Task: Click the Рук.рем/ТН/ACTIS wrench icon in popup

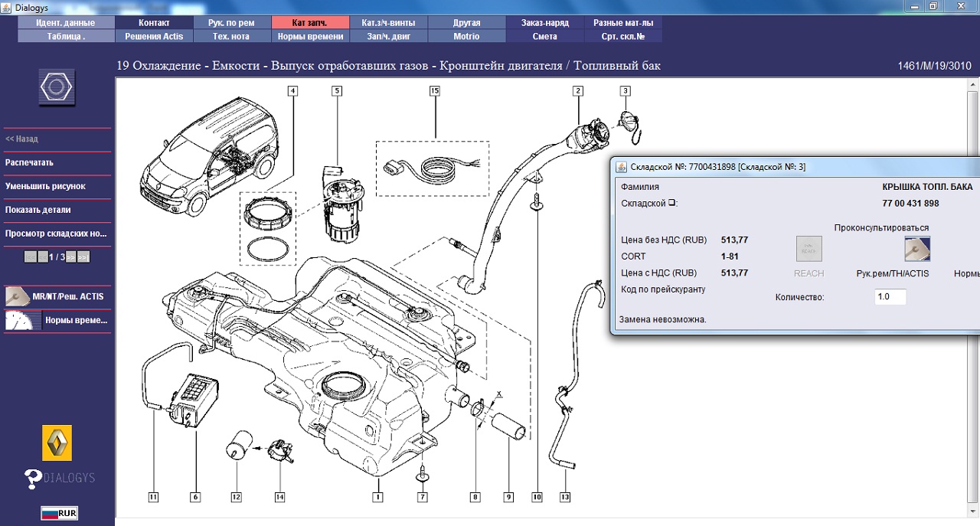Action: pos(916,249)
